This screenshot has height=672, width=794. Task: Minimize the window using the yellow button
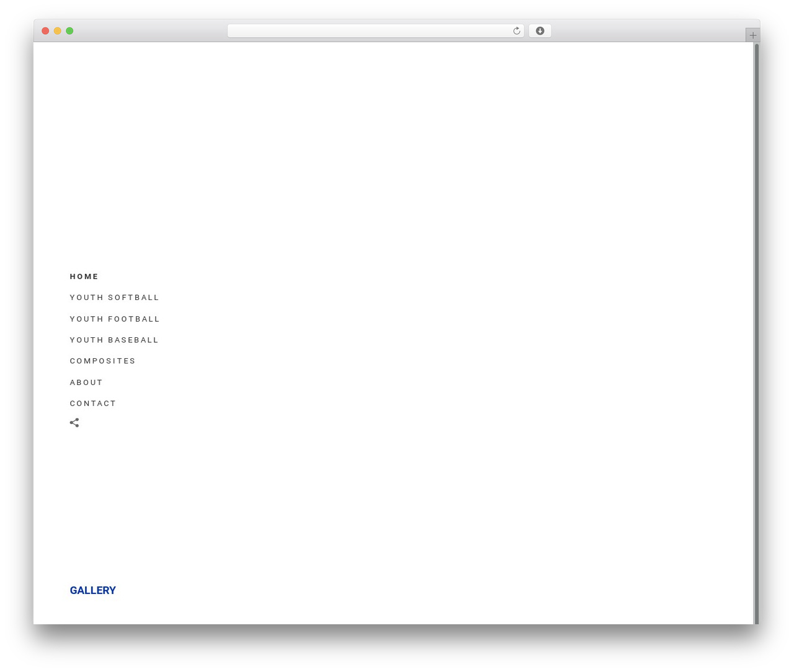click(58, 31)
